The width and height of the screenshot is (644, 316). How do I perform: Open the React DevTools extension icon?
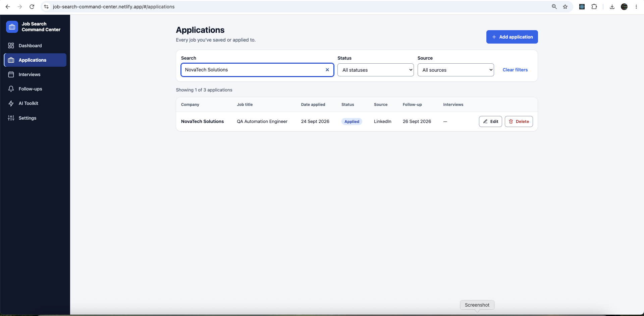582,7
